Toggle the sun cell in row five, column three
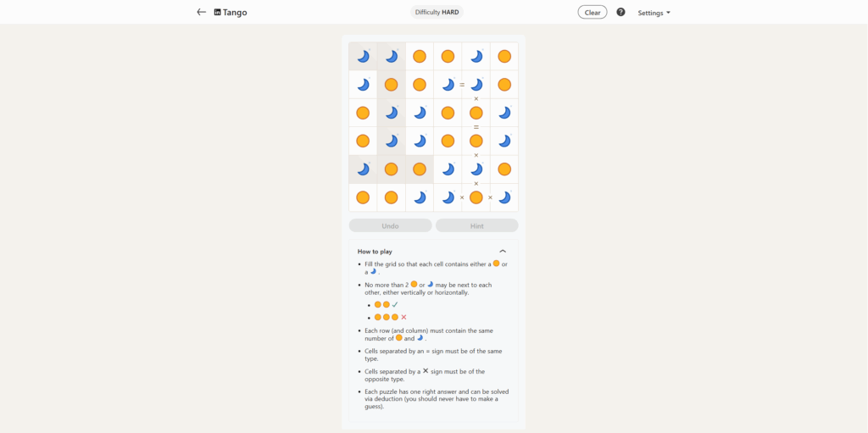Viewport: 868px width, 433px height. [x=420, y=169]
